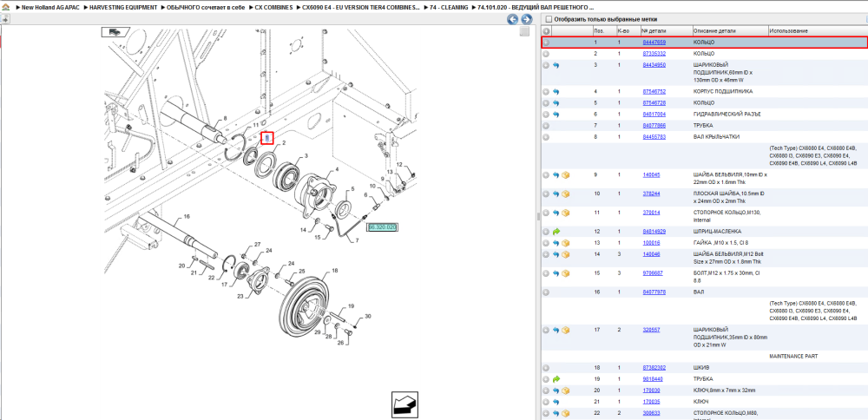Click the add circle in table header

[546, 31]
